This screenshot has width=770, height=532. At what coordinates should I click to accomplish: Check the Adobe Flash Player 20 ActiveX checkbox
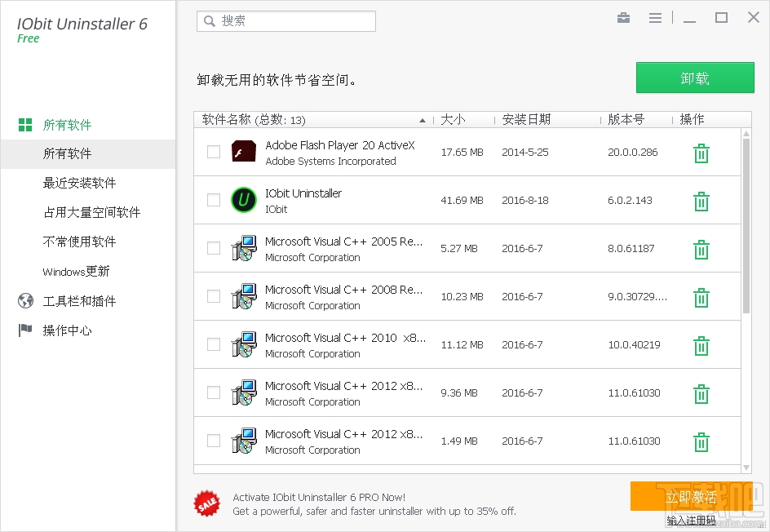point(213,153)
